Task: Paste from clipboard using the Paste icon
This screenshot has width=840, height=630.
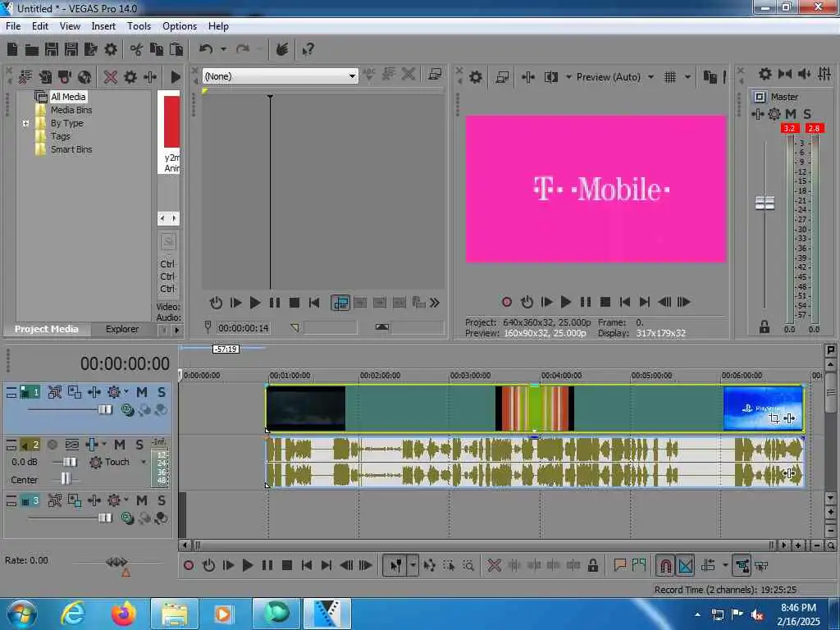Action: click(x=176, y=50)
